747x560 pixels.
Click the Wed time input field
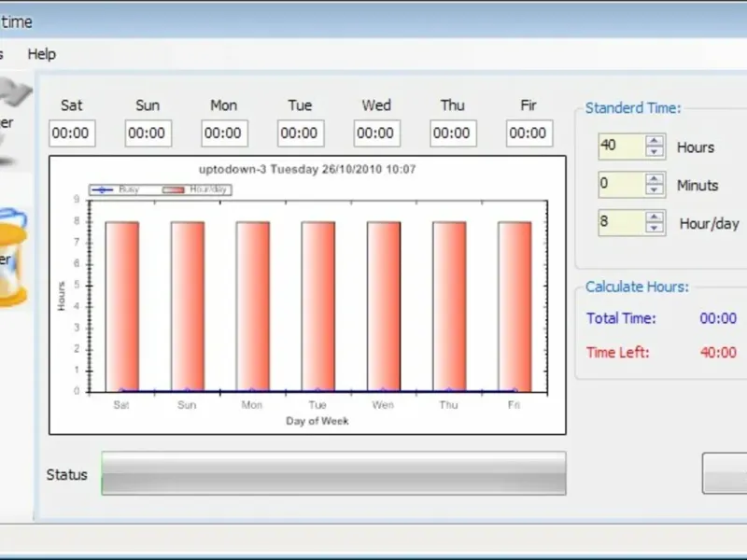pos(377,133)
